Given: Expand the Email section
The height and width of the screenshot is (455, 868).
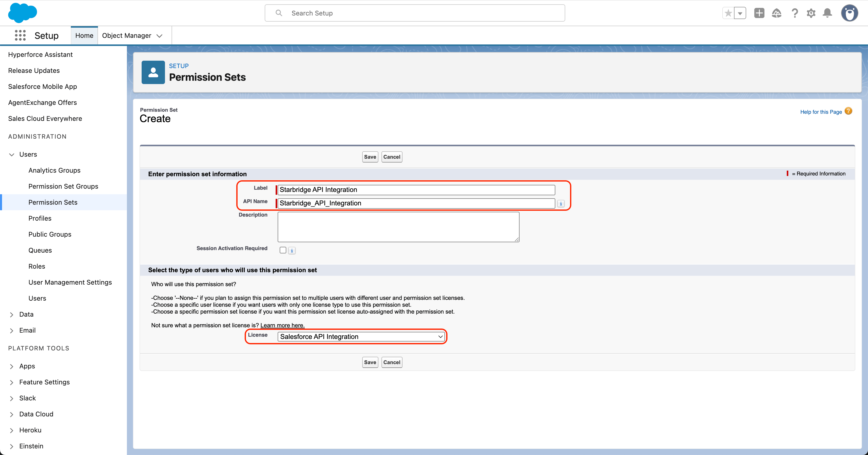Looking at the screenshot, I should point(11,331).
